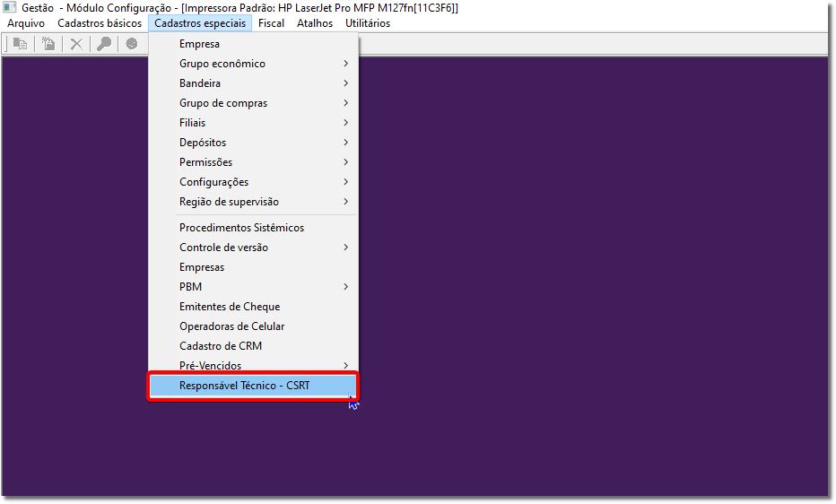Choose the Empresas menu entry
This screenshot has height=504, width=836.
(253, 267)
